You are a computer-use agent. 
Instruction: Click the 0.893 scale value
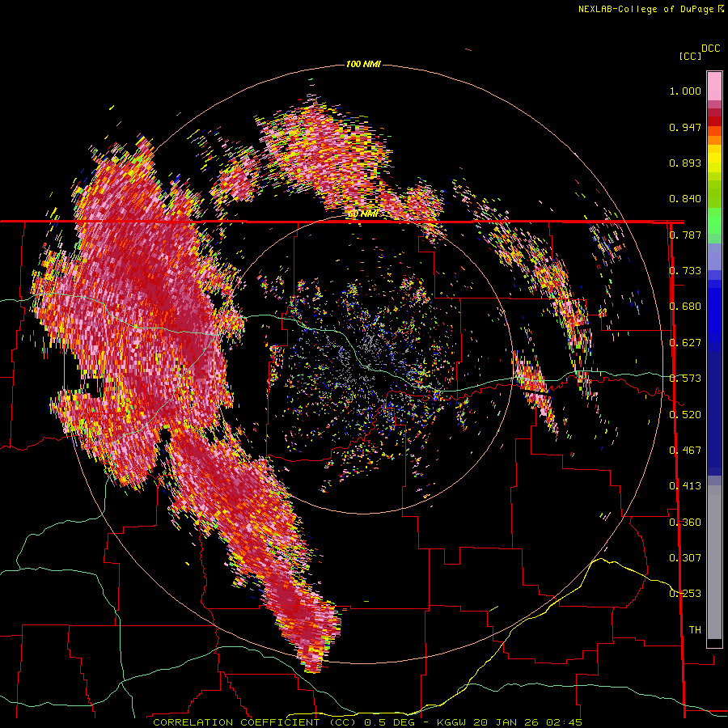click(x=685, y=163)
